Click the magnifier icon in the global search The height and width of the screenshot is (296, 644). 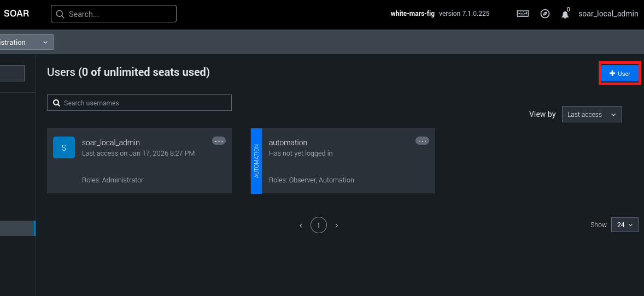pyautogui.click(x=60, y=14)
